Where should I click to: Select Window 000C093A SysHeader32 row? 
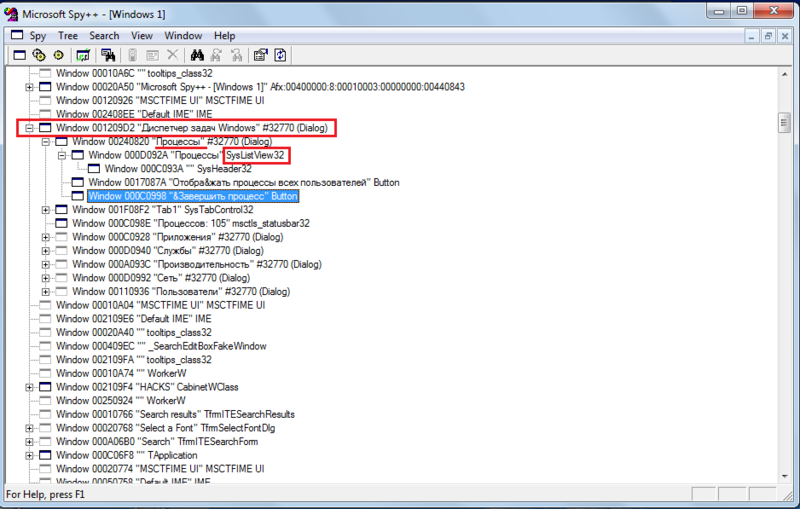coord(178,169)
